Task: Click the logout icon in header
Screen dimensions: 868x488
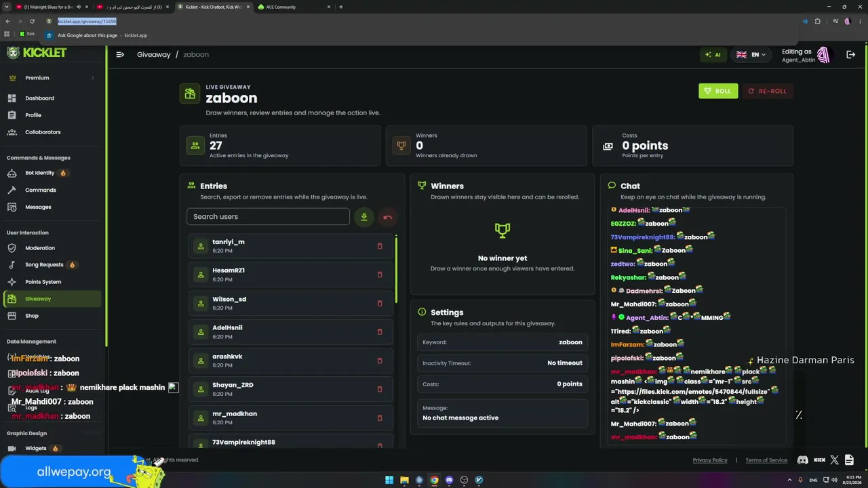Action: point(850,55)
